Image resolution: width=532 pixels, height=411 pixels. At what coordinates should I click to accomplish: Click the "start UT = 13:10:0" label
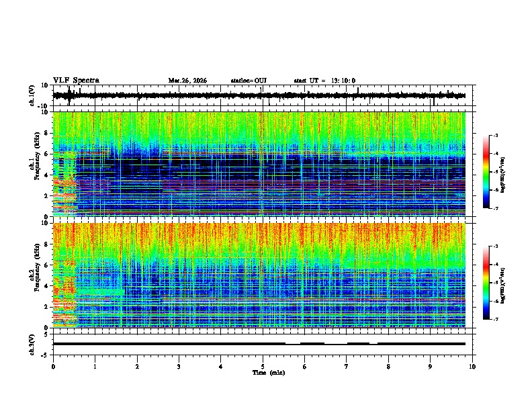pos(324,81)
